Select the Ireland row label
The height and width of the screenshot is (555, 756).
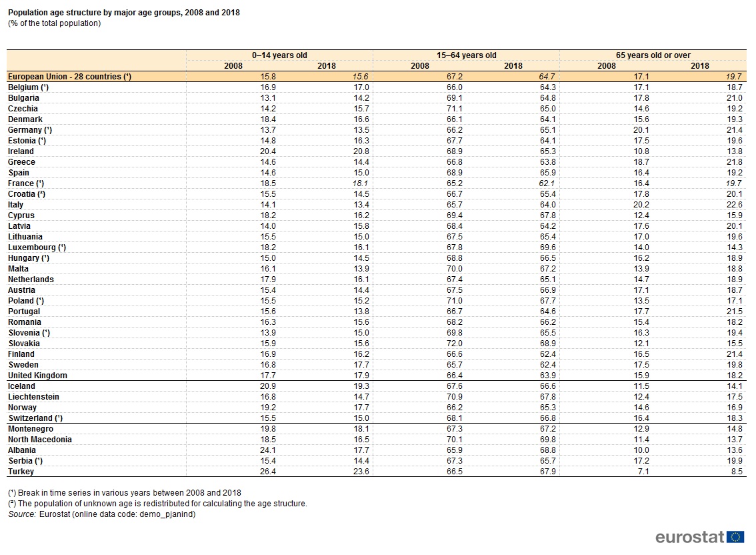(x=21, y=151)
